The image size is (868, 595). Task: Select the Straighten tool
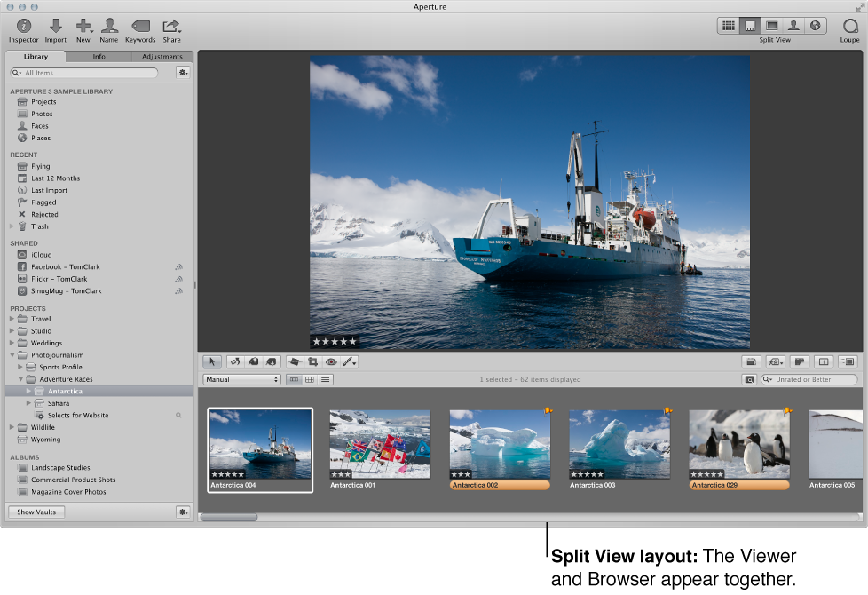pos(296,361)
